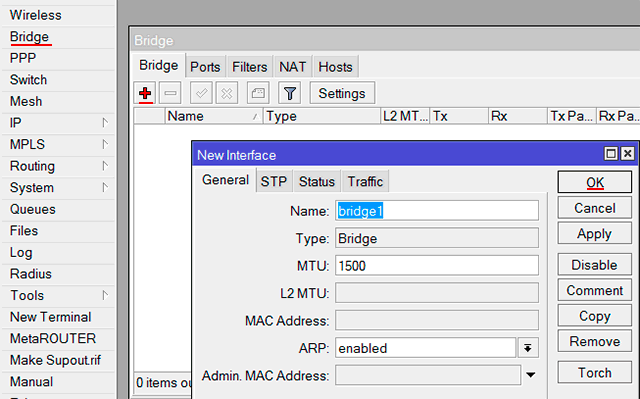This screenshot has height=399, width=640.
Task: Click Make Supout.rif in the sidebar
Action: click(x=58, y=360)
